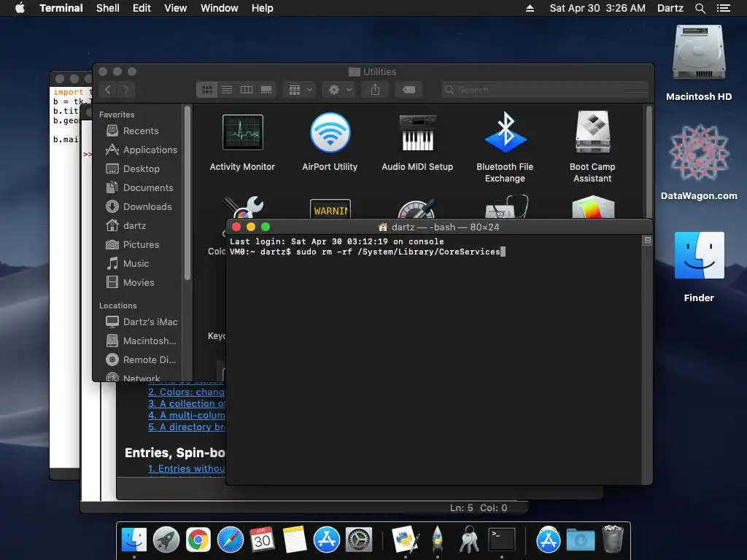Open the Finder group-by dropdown

click(300, 90)
